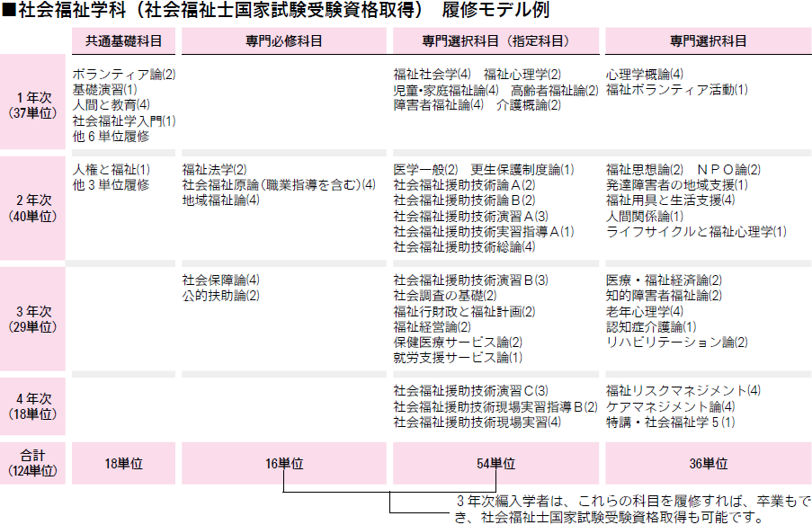Screen dimensions: 812x525
Task: Click ＮＰＯ論(2) entry
Action: click(x=728, y=170)
